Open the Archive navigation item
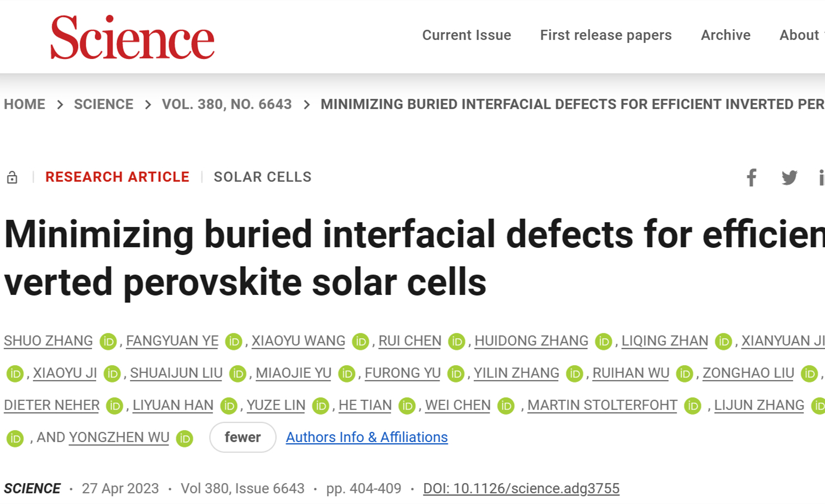 click(x=726, y=35)
